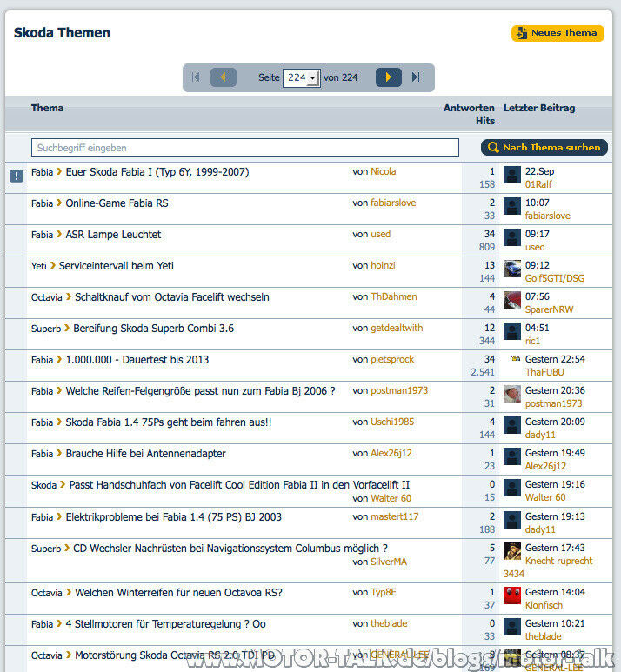Select the Superb category link before Bereifung
621x672 pixels.
(46, 329)
